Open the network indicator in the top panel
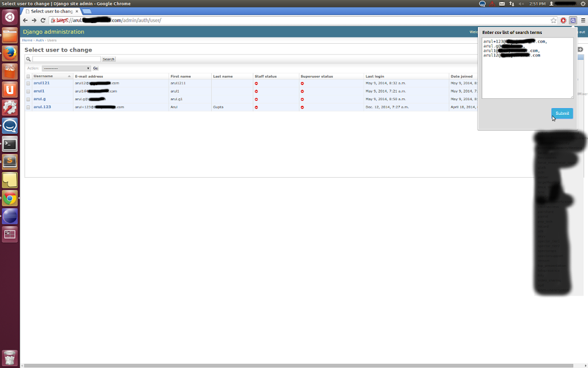This screenshot has width=588, height=368. coord(512,4)
